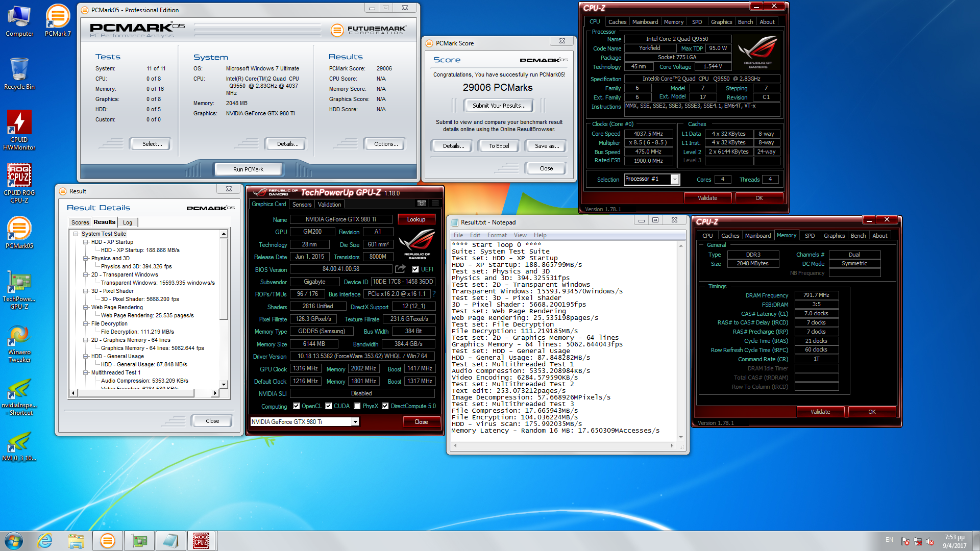This screenshot has width=980, height=551.
Task: Open the SPD tab in lower CPU-Z window
Action: point(810,236)
